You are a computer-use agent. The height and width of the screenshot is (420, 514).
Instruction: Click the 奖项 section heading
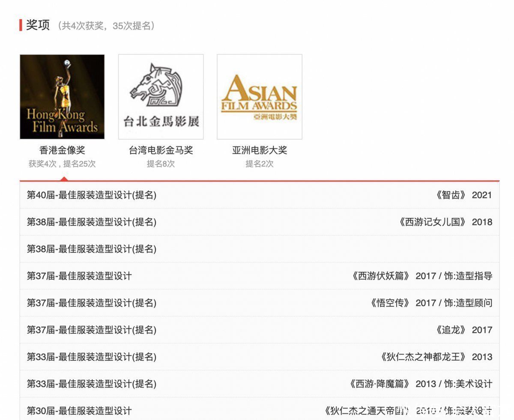[x=38, y=25]
